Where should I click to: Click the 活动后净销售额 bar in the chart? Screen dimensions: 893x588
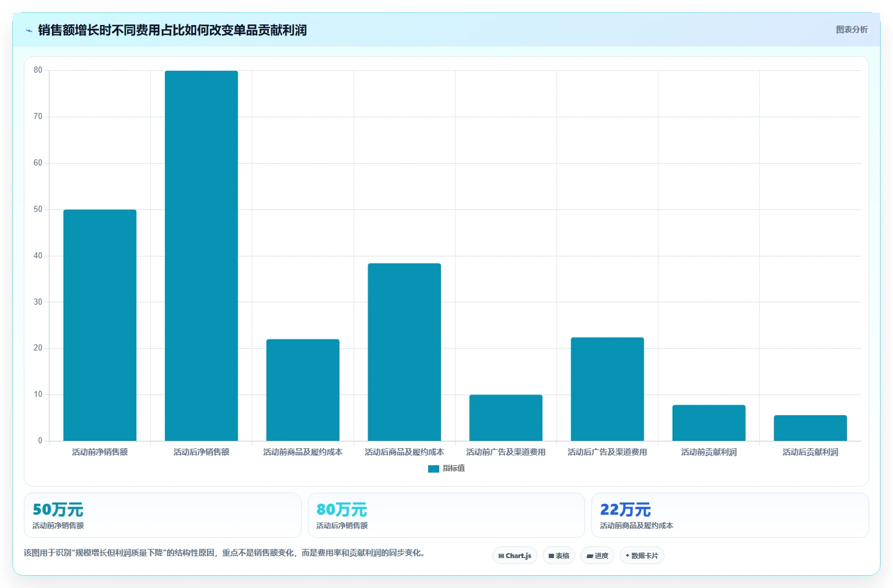pyautogui.click(x=201, y=256)
